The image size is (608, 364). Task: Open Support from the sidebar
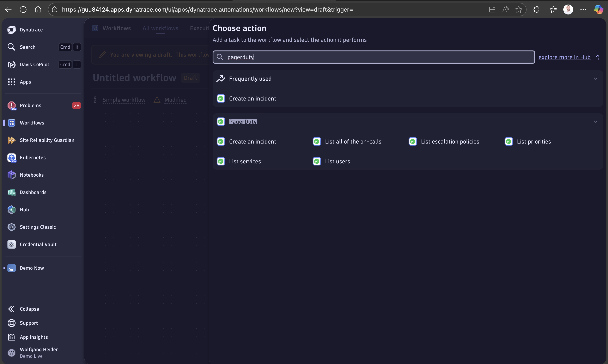pyautogui.click(x=29, y=323)
